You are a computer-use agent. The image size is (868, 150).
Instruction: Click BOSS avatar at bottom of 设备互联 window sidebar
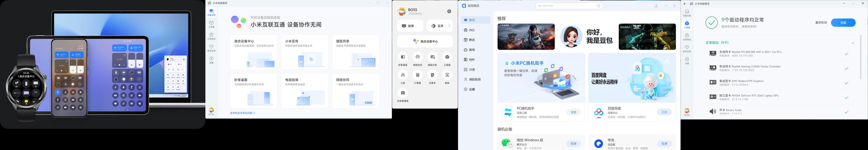211,110
